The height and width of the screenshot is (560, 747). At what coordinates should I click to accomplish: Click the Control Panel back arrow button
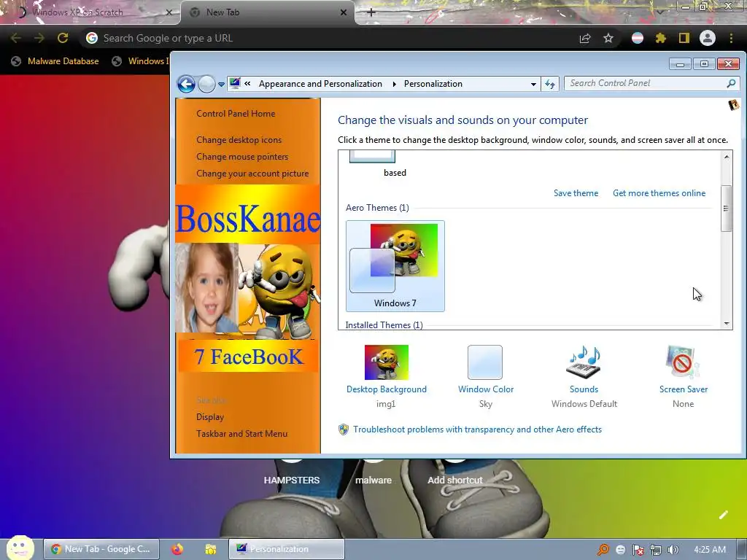coord(186,85)
